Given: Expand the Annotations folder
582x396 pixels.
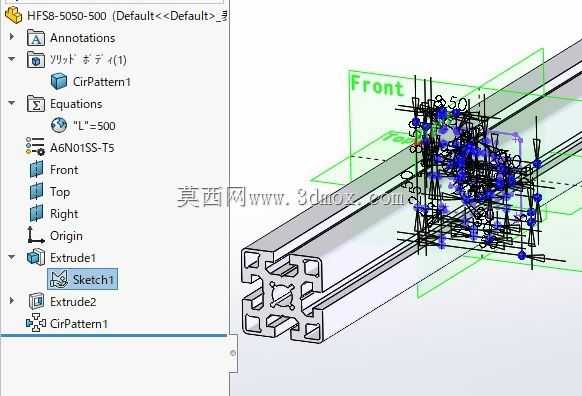Looking at the screenshot, I should coord(12,36).
